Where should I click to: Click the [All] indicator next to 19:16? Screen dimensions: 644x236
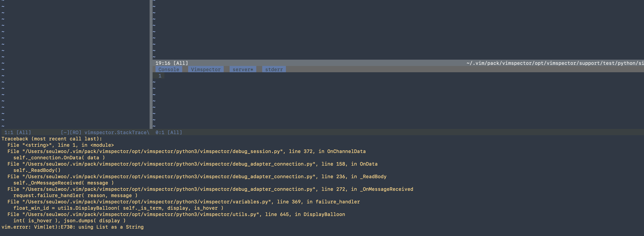[181, 63]
